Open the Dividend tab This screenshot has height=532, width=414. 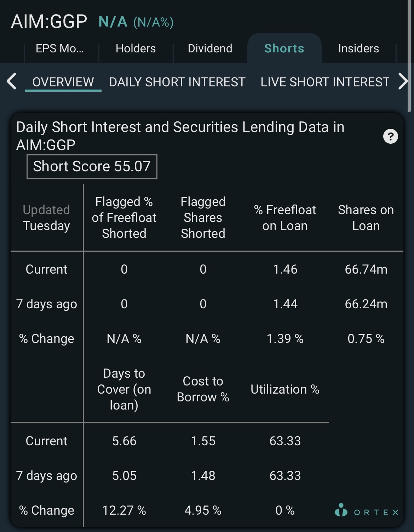pos(210,48)
